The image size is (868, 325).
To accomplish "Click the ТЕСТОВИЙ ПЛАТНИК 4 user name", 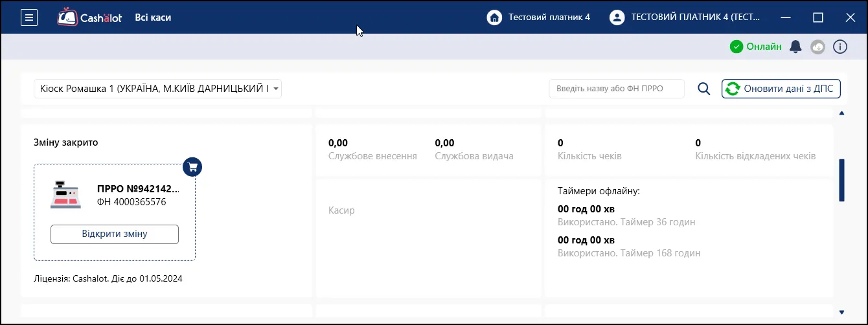I will click(696, 17).
